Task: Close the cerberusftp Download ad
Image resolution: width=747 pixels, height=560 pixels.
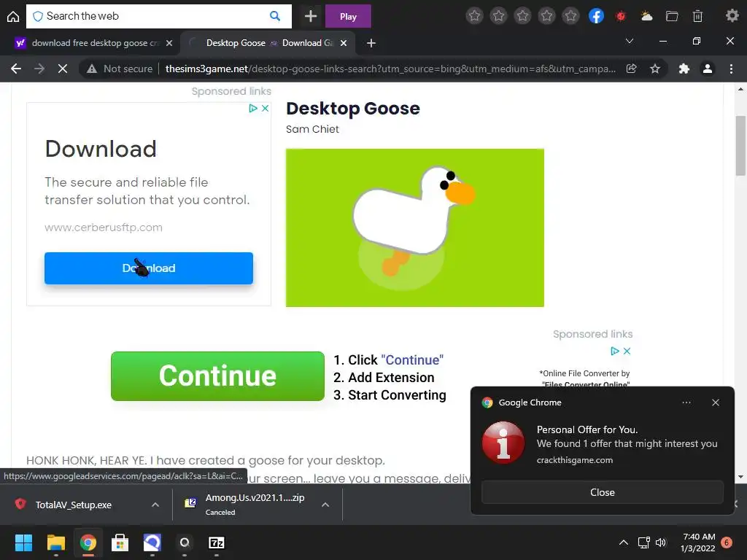Action: click(266, 108)
